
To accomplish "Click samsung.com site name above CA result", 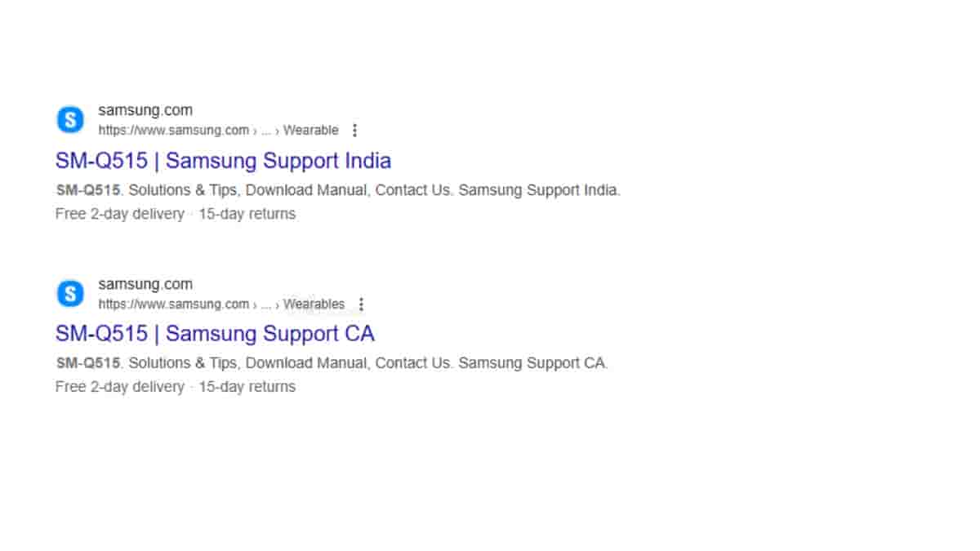I will click(x=145, y=284).
